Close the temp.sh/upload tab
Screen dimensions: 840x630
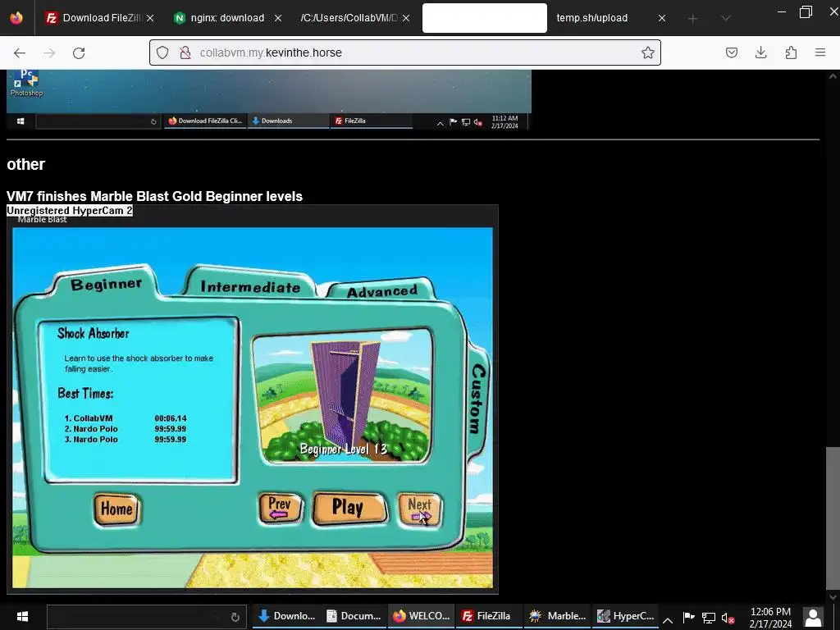662,18
